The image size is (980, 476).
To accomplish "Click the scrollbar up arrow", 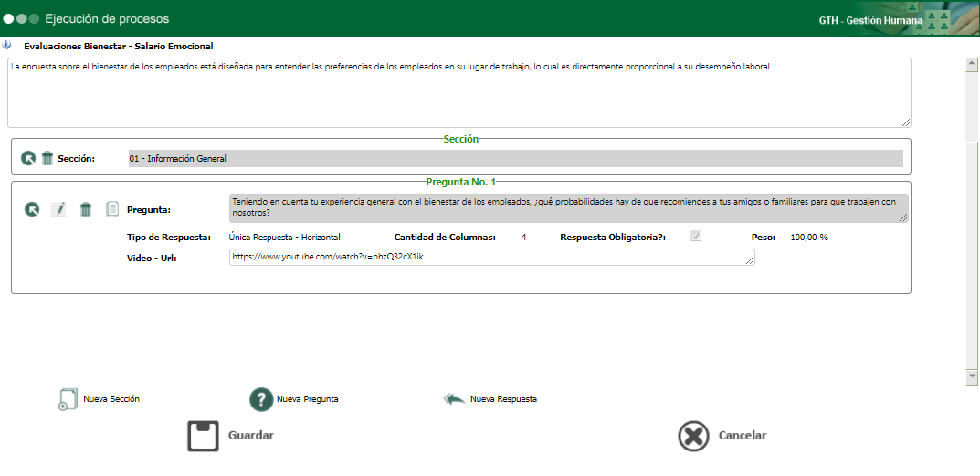I will pyautogui.click(x=972, y=63).
